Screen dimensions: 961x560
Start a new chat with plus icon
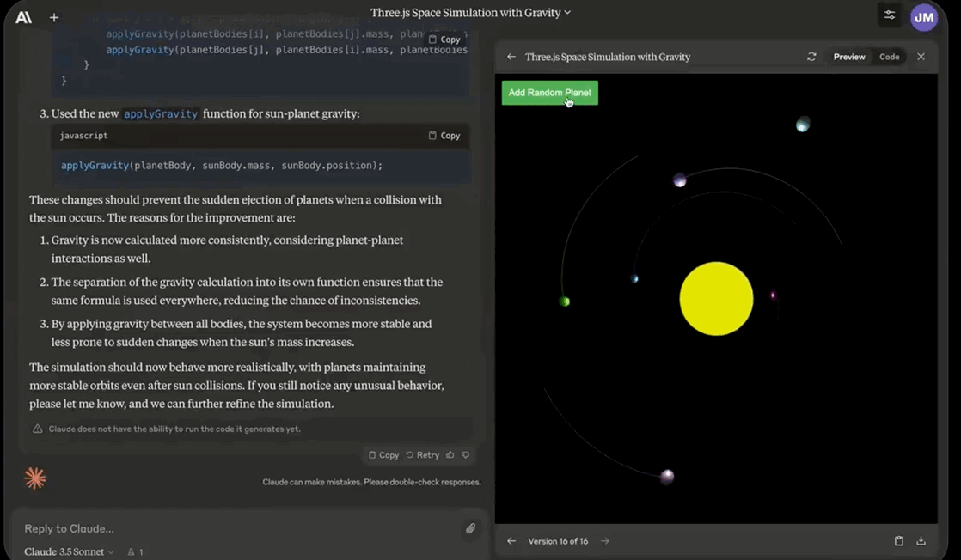(54, 18)
